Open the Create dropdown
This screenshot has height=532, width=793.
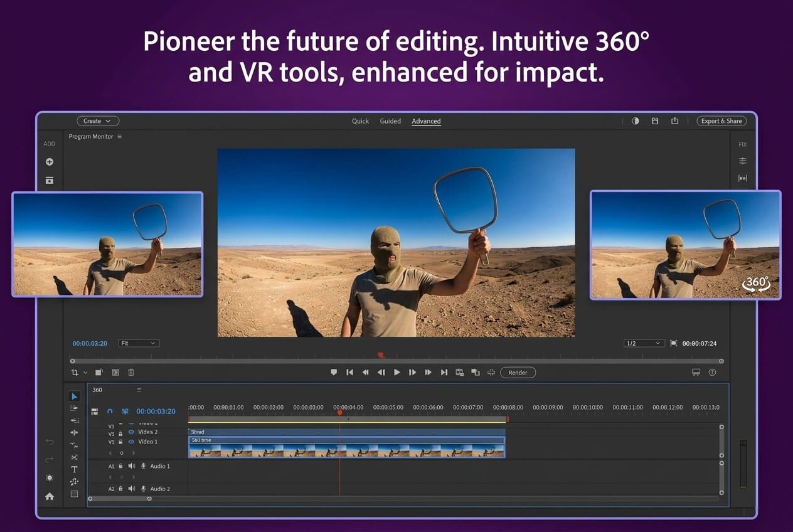coord(97,120)
